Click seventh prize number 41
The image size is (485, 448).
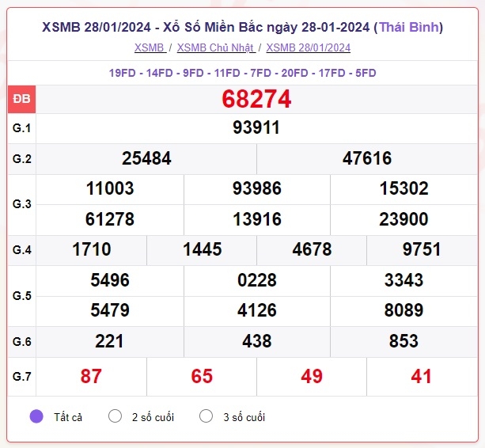(421, 376)
